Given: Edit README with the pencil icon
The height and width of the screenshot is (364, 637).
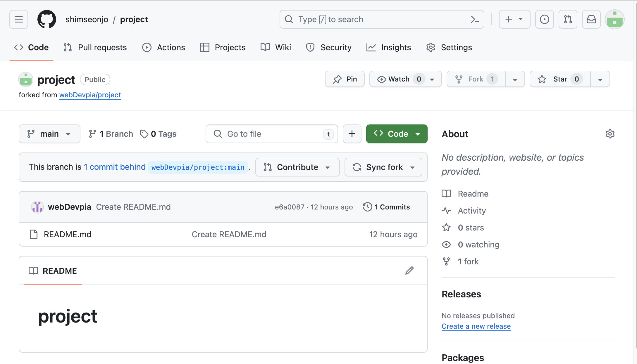Looking at the screenshot, I should click(409, 271).
